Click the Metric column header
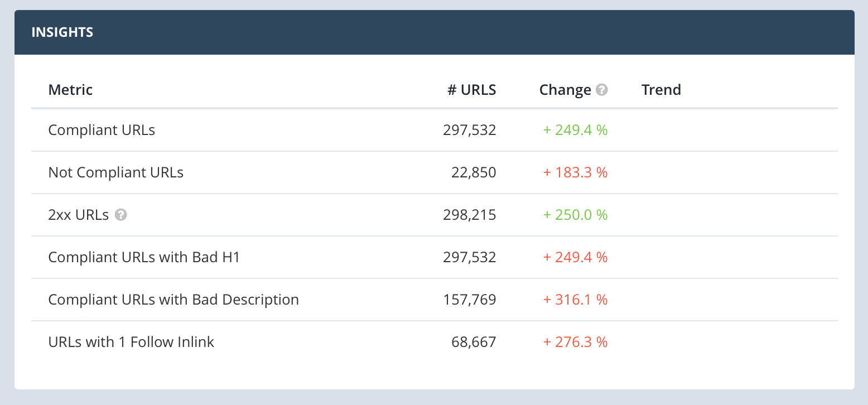Screen dimensions: 868x405 (70, 90)
